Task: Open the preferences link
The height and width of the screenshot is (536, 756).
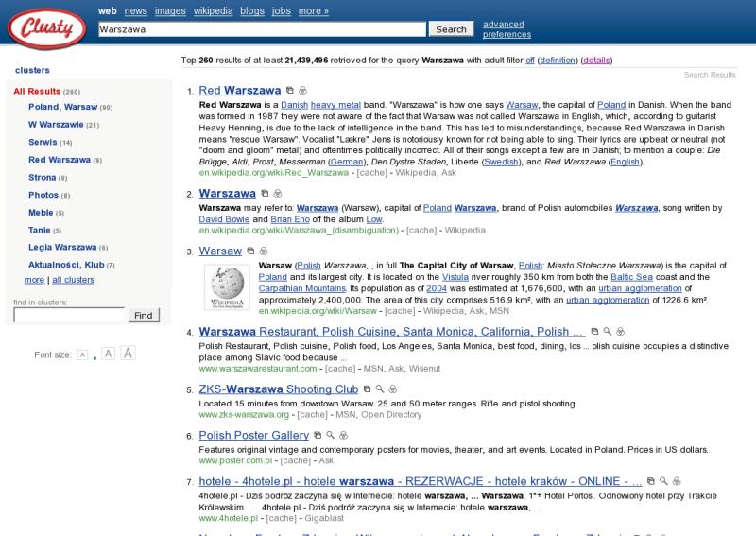Action: tap(507, 34)
